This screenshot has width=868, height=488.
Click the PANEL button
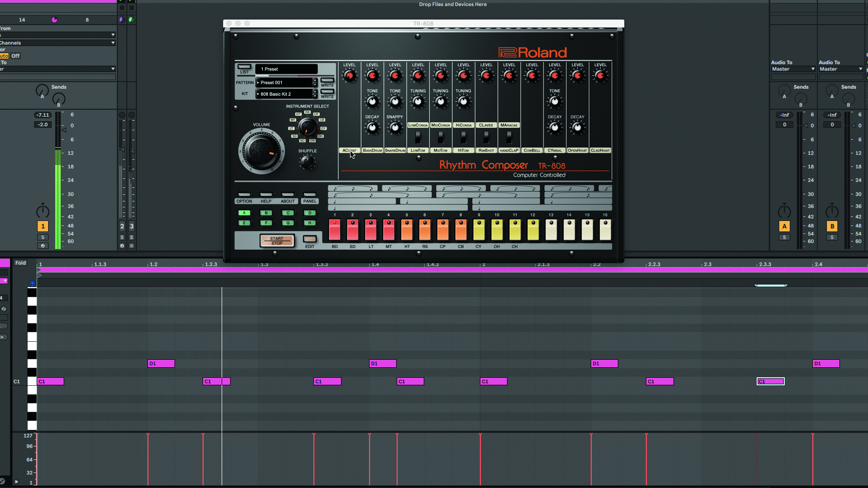pyautogui.click(x=310, y=194)
